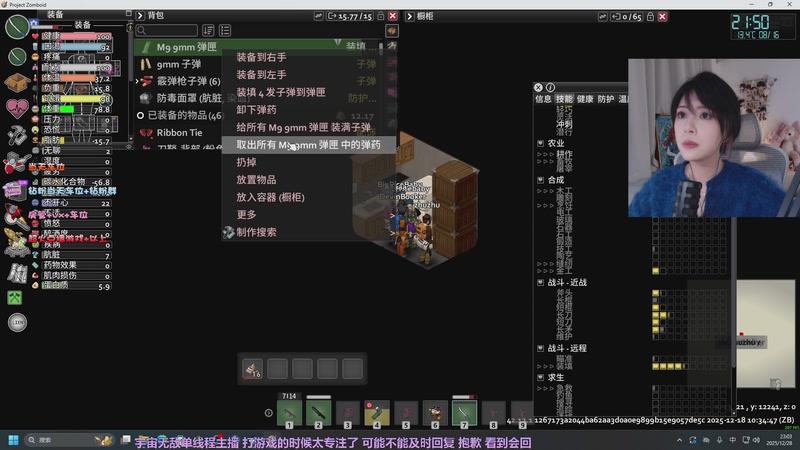Collapse the 战斗 - 近战 skill category
800x450 pixels.
tap(540, 282)
